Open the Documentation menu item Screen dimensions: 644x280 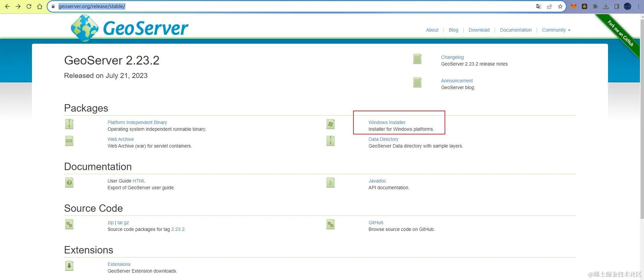(x=516, y=30)
